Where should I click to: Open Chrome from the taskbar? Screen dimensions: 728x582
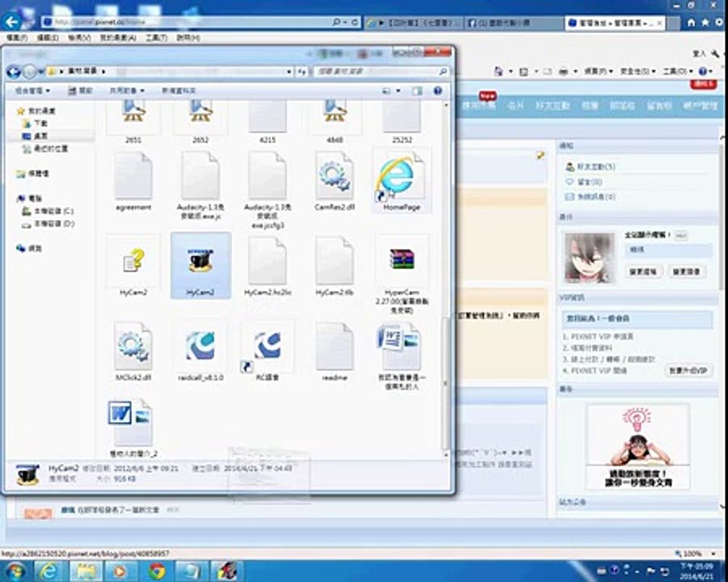157,571
